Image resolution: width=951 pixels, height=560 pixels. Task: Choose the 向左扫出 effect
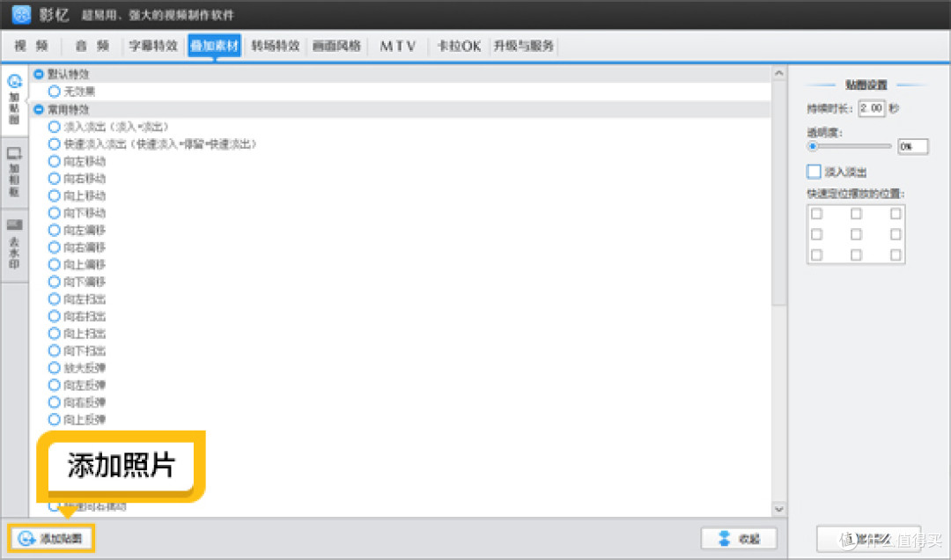click(54, 299)
